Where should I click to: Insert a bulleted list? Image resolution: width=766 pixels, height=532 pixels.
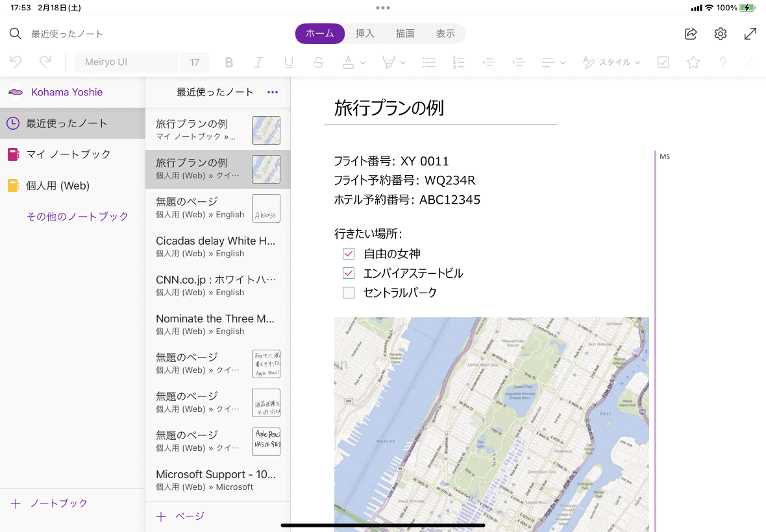pyautogui.click(x=428, y=62)
